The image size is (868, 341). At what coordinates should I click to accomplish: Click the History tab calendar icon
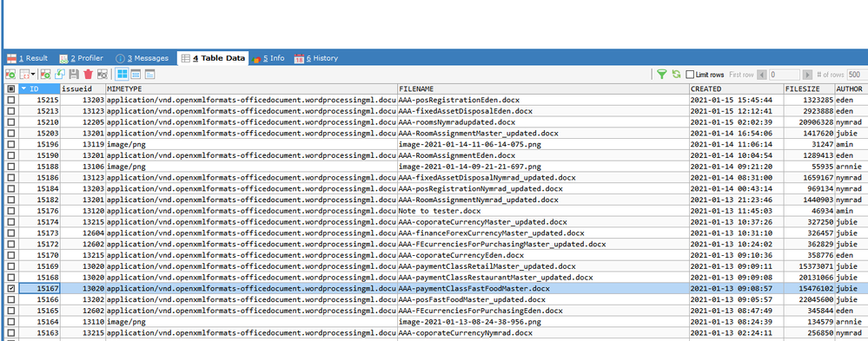click(299, 59)
